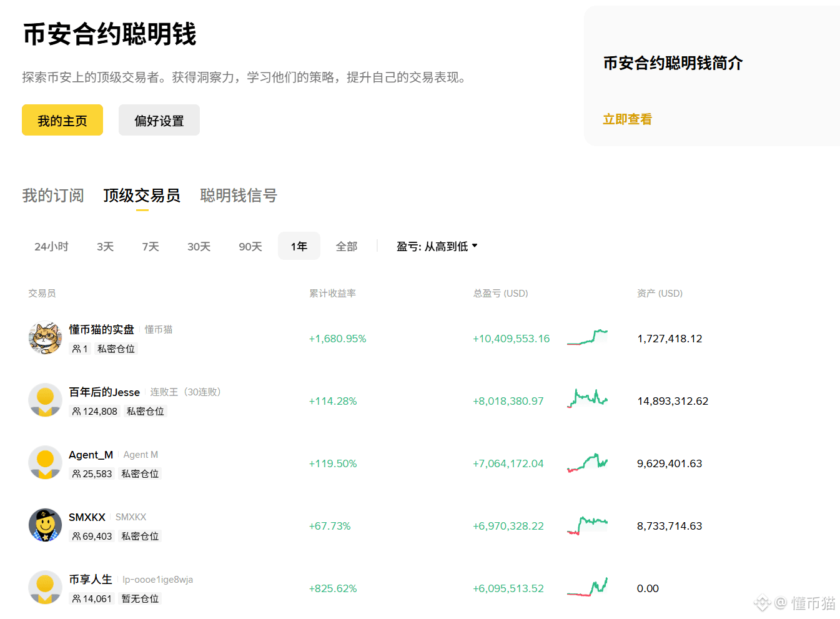
Task: Click the 资产 (USD) column header
Action: [x=660, y=293]
